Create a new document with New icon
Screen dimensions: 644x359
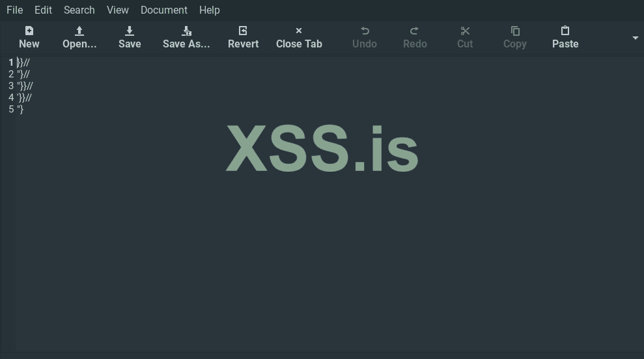coord(29,31)
